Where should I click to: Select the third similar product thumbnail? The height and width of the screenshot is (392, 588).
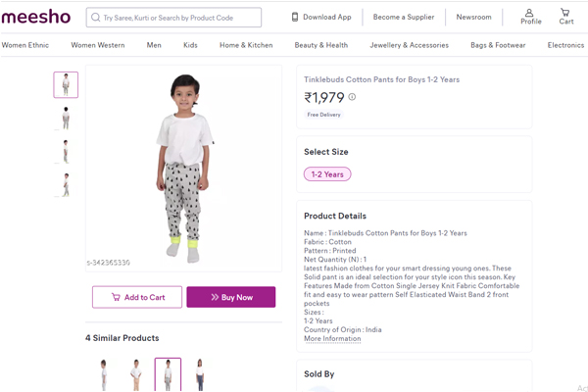[x=168, y=374]
